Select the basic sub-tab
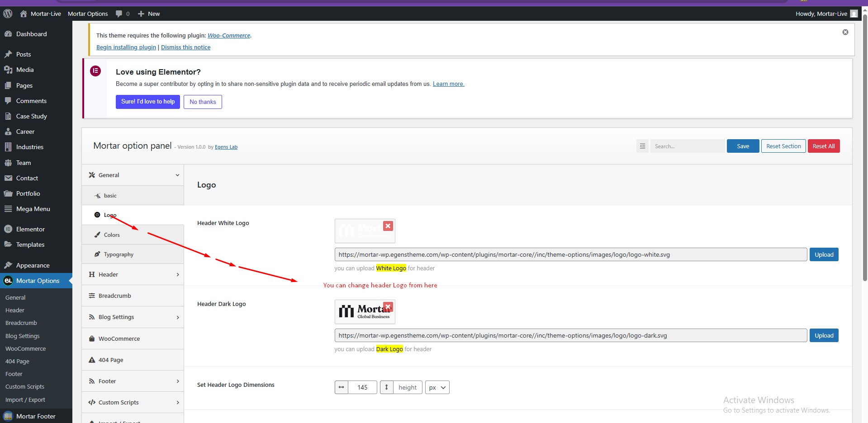 click(133, 195)
